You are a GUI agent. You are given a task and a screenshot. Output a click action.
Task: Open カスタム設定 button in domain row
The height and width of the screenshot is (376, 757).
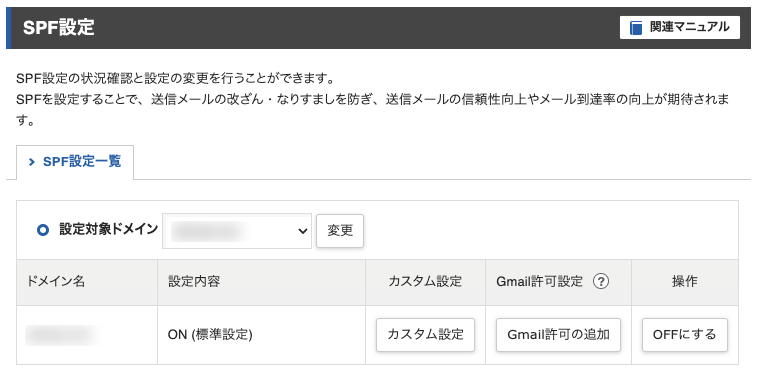tap(425, 334)
